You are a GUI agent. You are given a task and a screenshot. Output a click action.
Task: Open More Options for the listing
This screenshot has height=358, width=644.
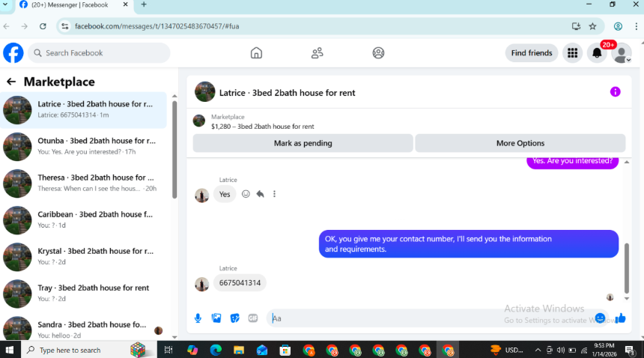point(520,143)
